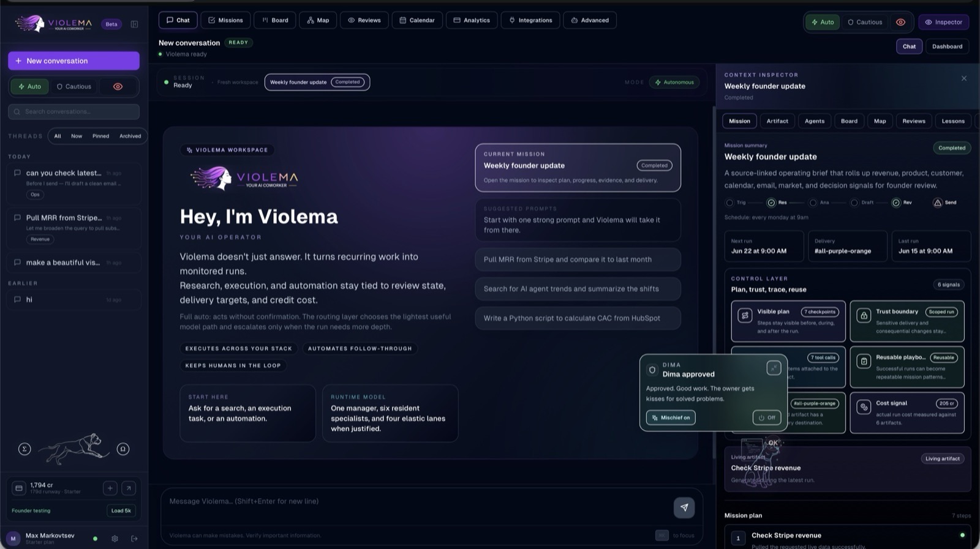Click the Omega circle icon in the sidebar

123,449
